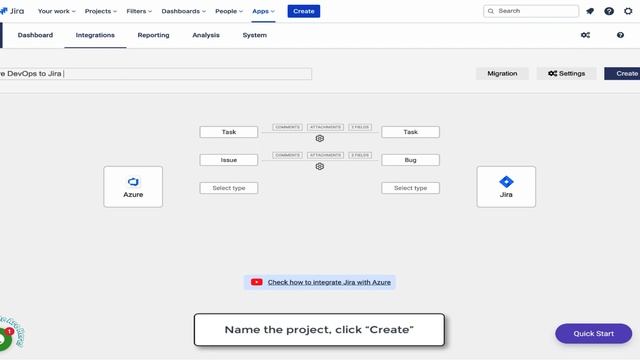Screen dimensions: 640x360
Task: Expand the Dashboards menu
Action: click(x=183, y=11)
